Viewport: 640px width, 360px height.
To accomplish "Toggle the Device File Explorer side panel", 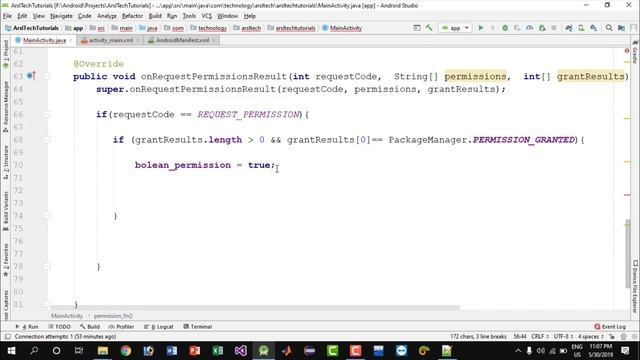I will [x=635, y=287].
